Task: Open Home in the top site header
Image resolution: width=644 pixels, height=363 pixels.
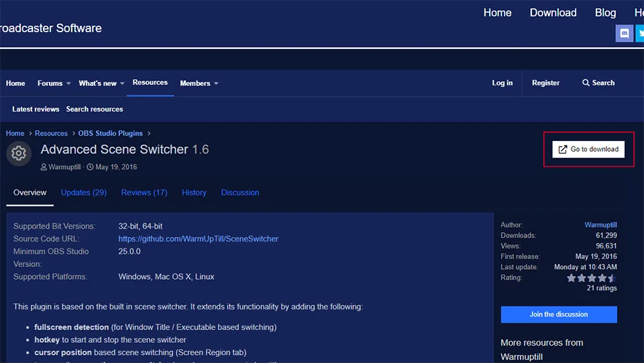Action: pos(497,13)
